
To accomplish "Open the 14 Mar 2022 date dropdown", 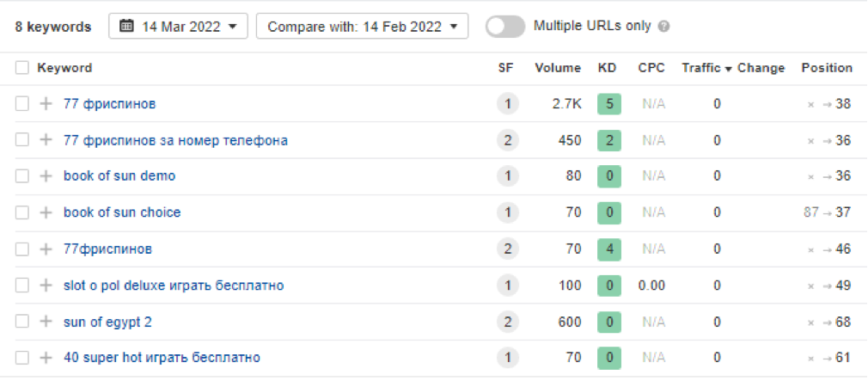I will tap(179, 27).
